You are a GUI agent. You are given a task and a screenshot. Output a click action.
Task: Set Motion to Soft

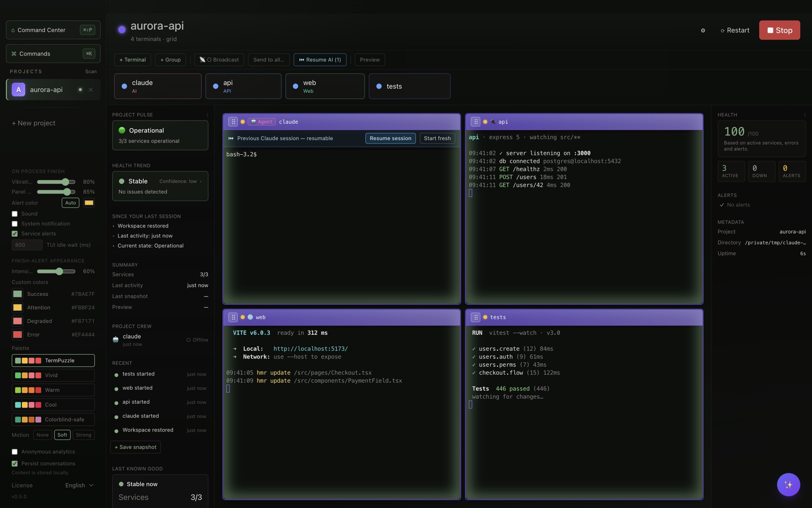(62, 435)
